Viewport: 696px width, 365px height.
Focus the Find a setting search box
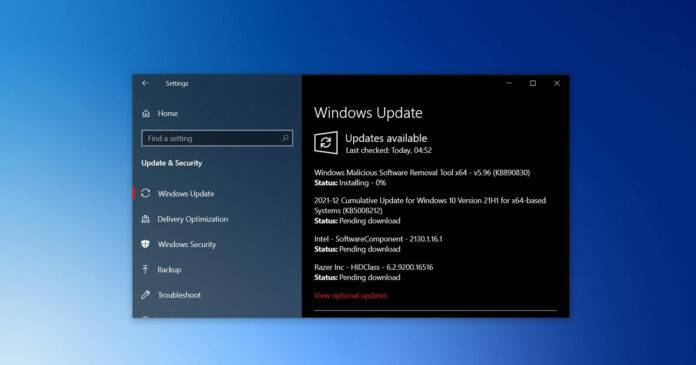pos(217,138)
